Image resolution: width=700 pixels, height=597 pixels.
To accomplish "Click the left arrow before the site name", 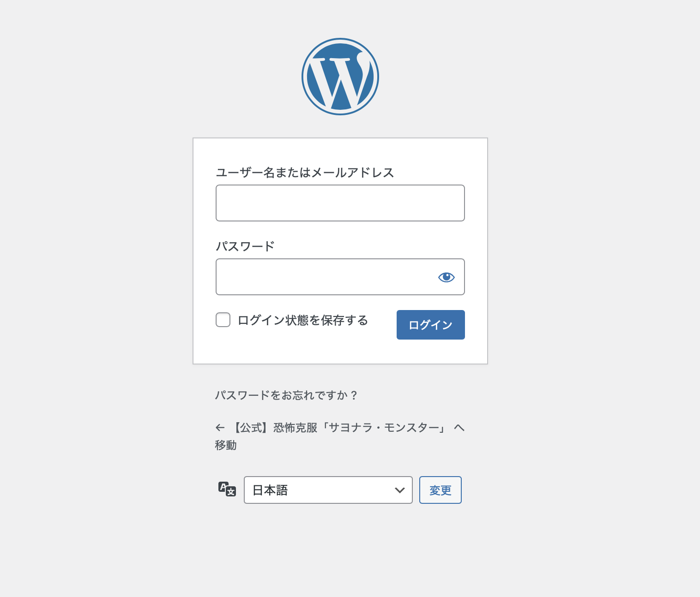I will point(220,428).
